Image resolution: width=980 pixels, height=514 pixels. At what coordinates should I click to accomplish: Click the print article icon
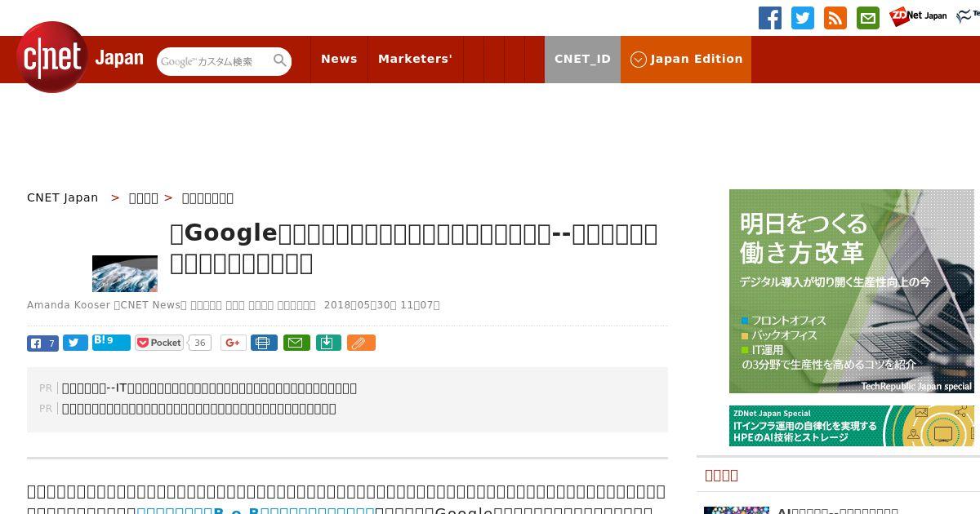point(264,343)
